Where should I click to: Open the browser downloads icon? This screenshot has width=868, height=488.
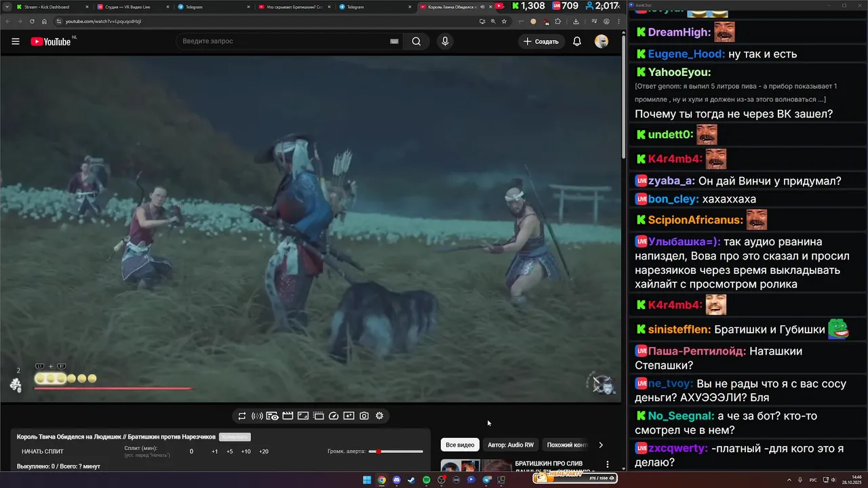point(576,21)
